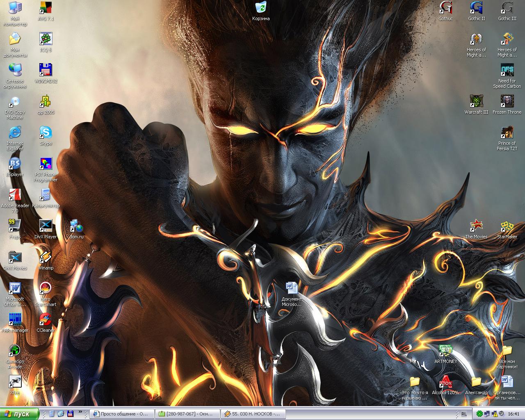Click the пуск Start button
The height and width of the screenshot is (420, 525).
[x=20, y=413]
